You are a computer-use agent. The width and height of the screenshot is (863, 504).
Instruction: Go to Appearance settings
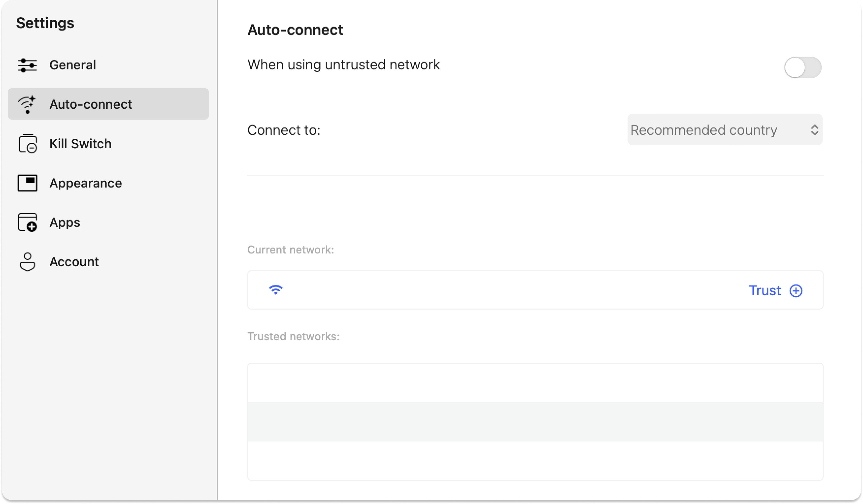(86, 183)
